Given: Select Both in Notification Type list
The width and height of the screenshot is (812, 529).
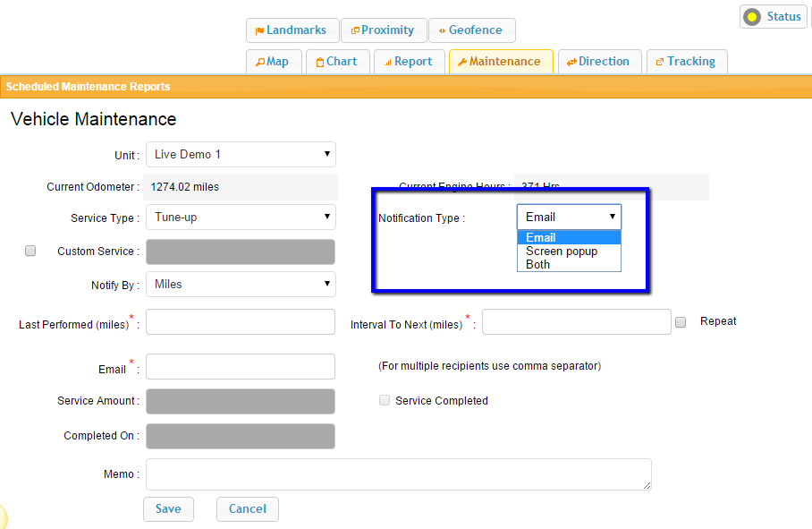Looking at the screenshot, I should 538,265.
